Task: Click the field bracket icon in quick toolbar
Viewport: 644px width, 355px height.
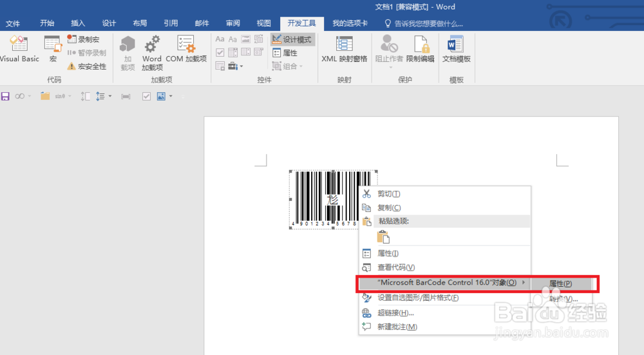Action: pyautogui.click(x=126, y=96)
